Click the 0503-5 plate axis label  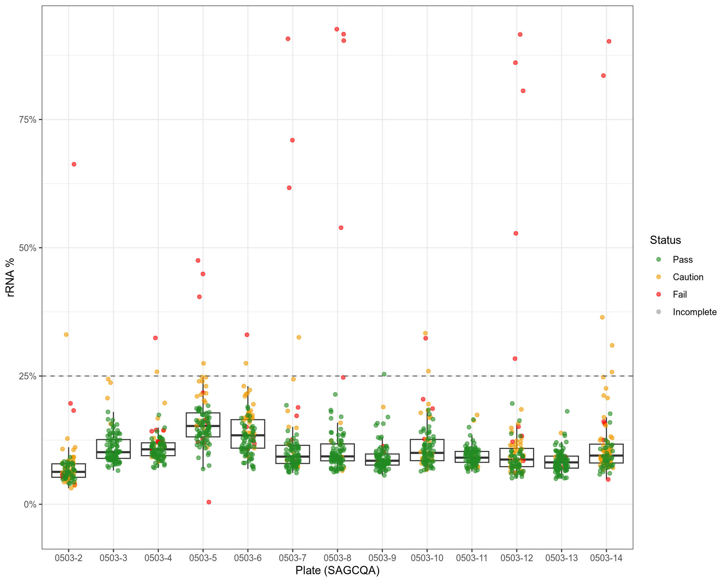point(203,558)
